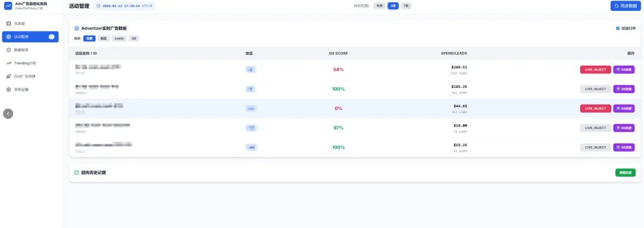Click the green database icon beside 回传历史记录
Viewport: 644px width, 228px height.
tap(76, 172)
